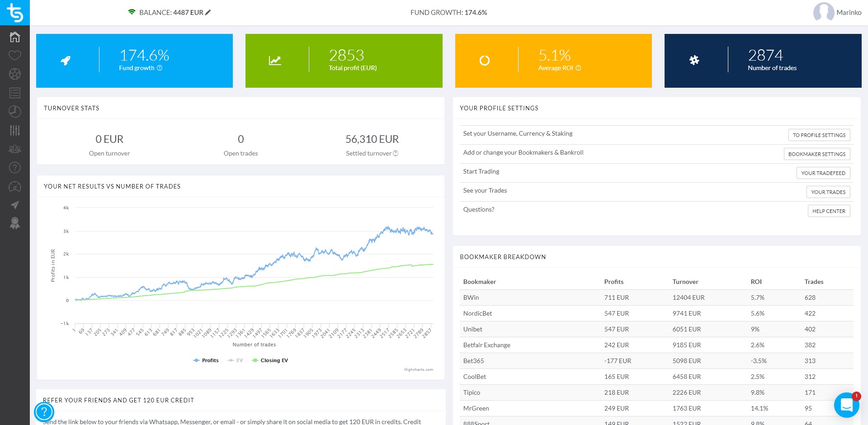Click the 2874 number of trades value
This screenshot has width=868, height=425.
765,55
